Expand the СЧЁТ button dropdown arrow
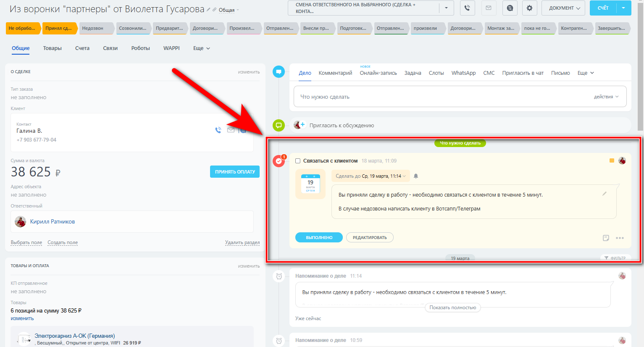 (x=623, y=8)
